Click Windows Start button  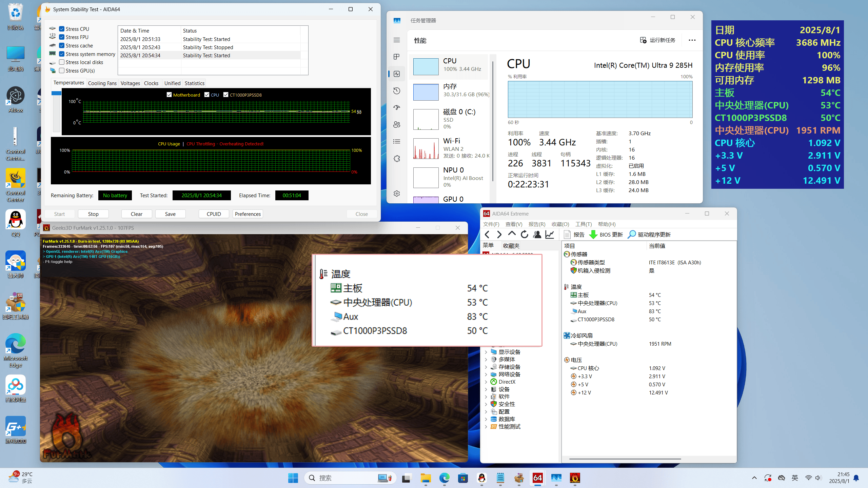[x=293, y=478]
